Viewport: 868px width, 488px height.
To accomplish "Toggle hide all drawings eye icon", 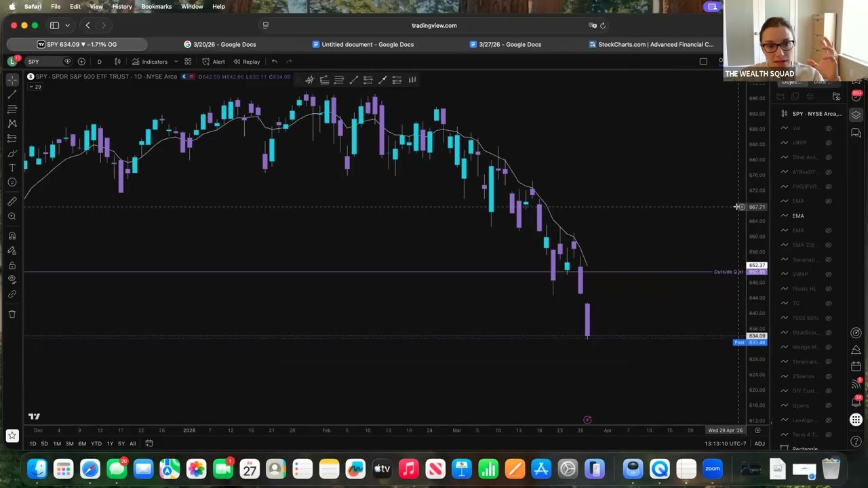I will [x=12, y=279].
